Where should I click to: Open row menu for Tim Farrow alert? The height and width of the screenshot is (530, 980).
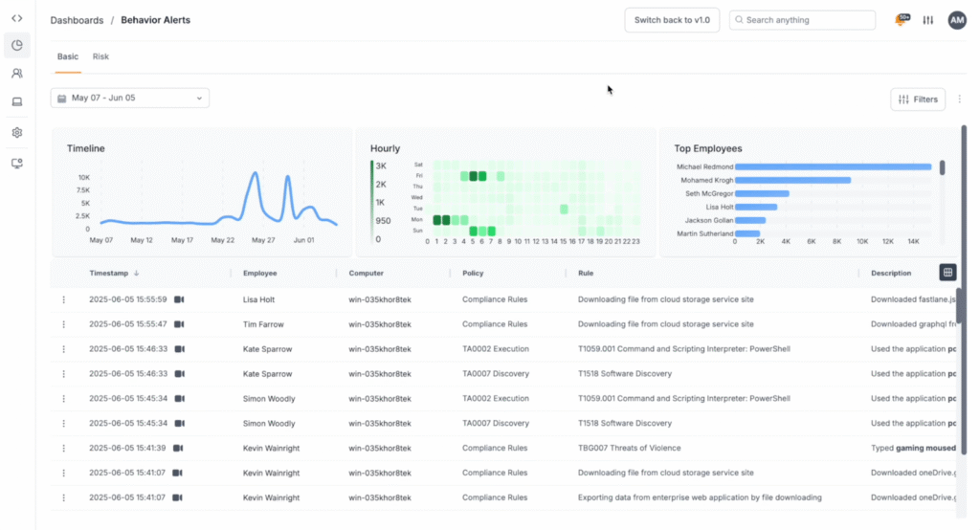[x=64, y=324]
